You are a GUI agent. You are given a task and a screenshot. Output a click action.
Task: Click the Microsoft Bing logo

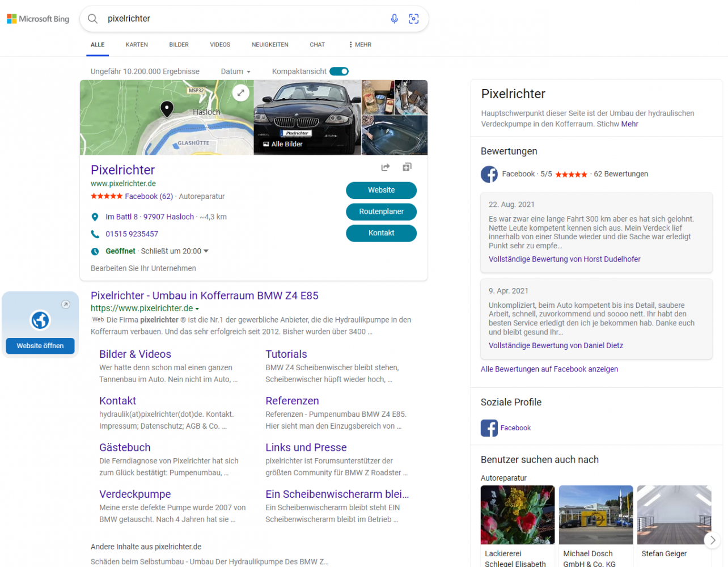coord(38,19)
